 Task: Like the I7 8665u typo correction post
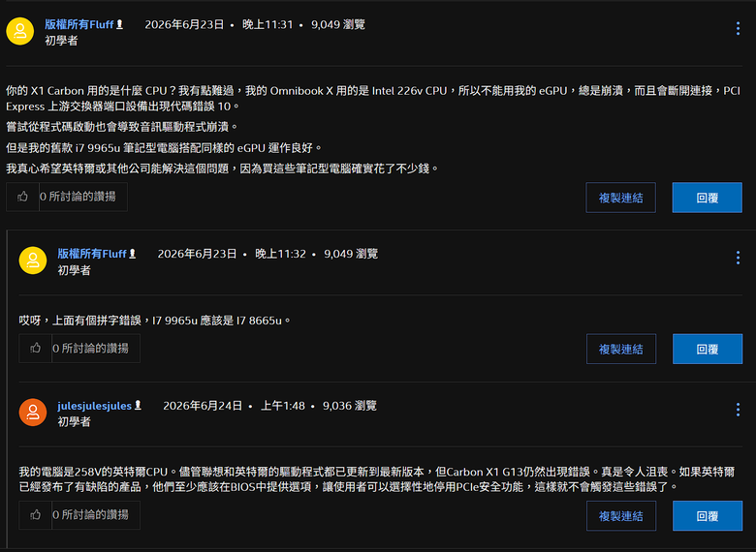point(35,349)
